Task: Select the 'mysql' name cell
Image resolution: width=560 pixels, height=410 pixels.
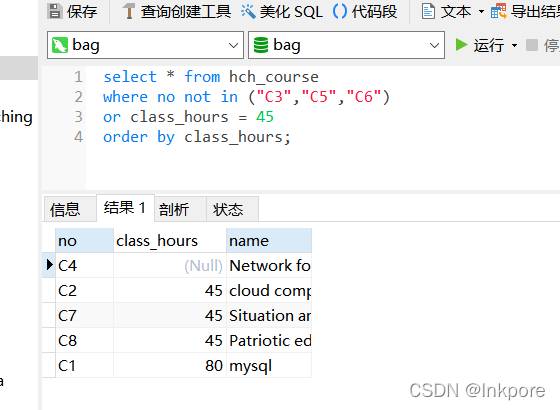Action: click(x=269, y=365)
